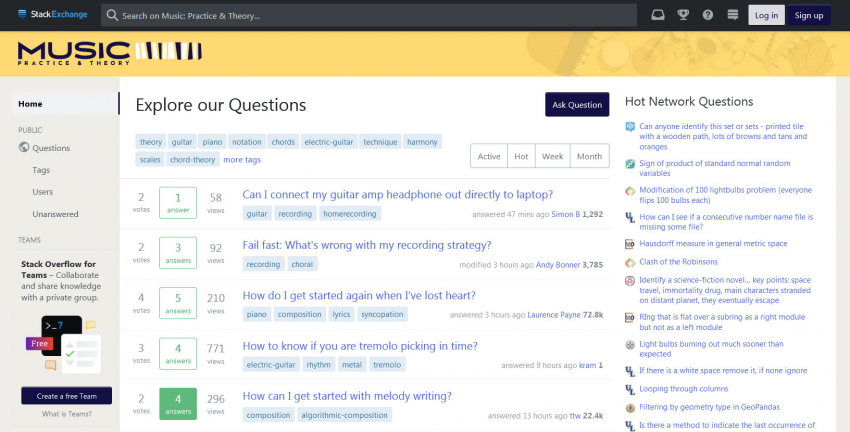The image size is (850, 432).
Task: Open the tremolo picking in time question
Action: (360, 346)
